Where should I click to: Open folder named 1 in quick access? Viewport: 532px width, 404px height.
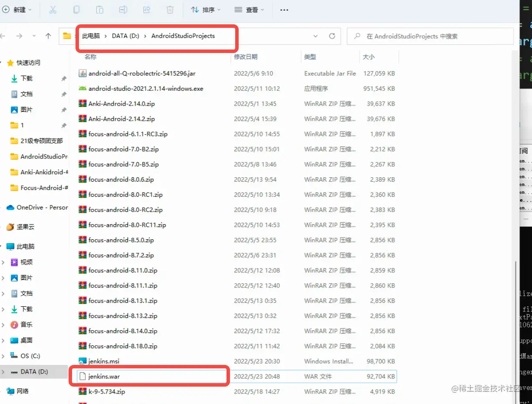22,125
